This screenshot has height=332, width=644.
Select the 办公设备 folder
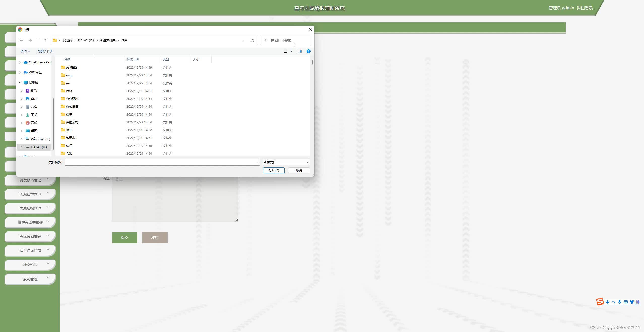pyautogui.click(x=70, y=106)
